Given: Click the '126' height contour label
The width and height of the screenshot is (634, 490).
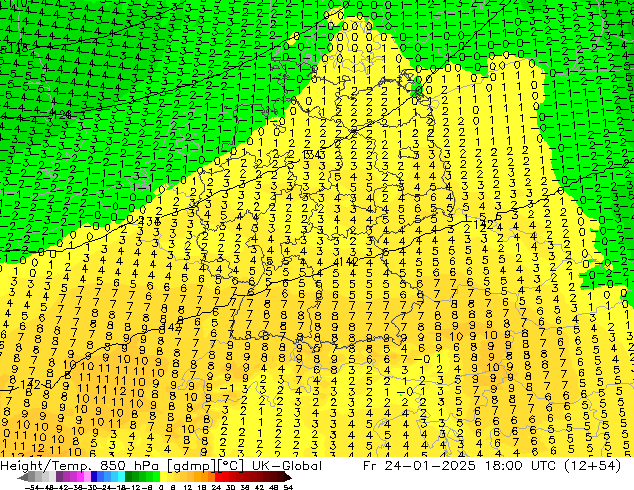Looking at the screenshot, I should point(62,115).
